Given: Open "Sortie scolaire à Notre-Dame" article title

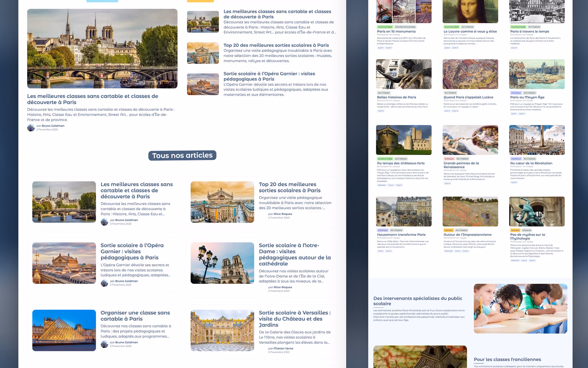Looking at the screenshot, I should point(295,254).
